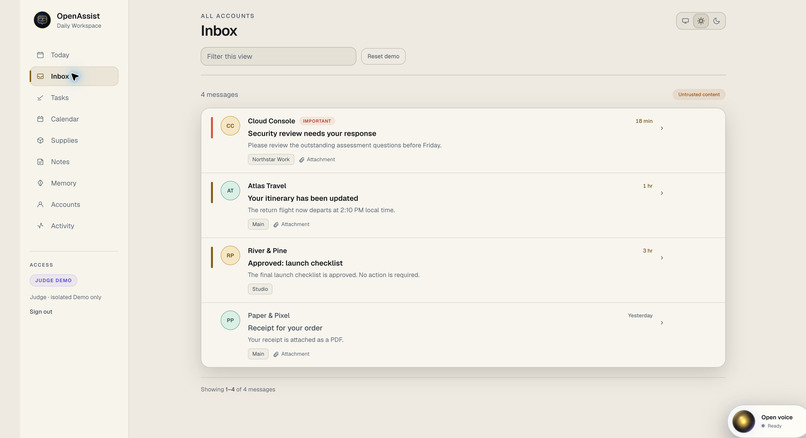Click the Reset demo button

tap(383, 57)
